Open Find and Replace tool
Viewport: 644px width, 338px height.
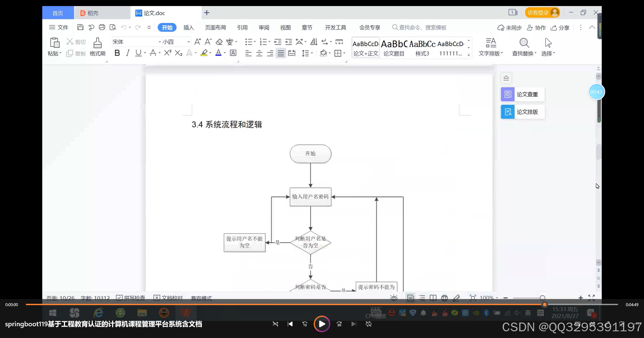[x=524, y=47]
